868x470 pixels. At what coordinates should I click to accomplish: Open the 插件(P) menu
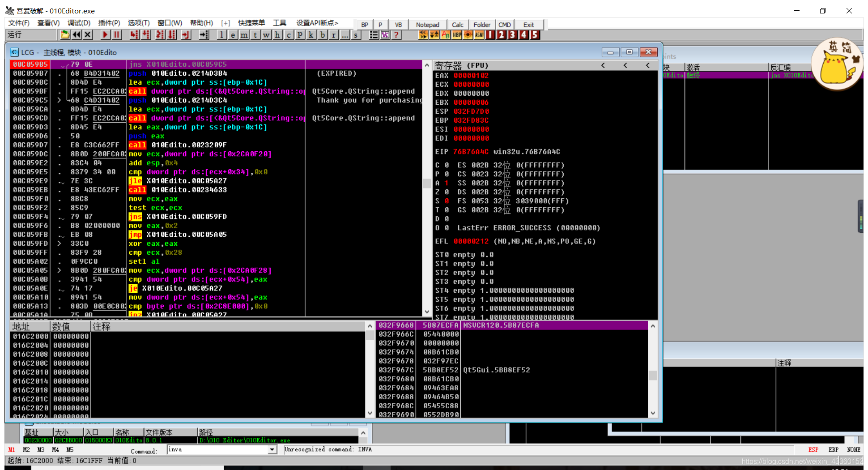pyautogui.click(x=109, y=23)
